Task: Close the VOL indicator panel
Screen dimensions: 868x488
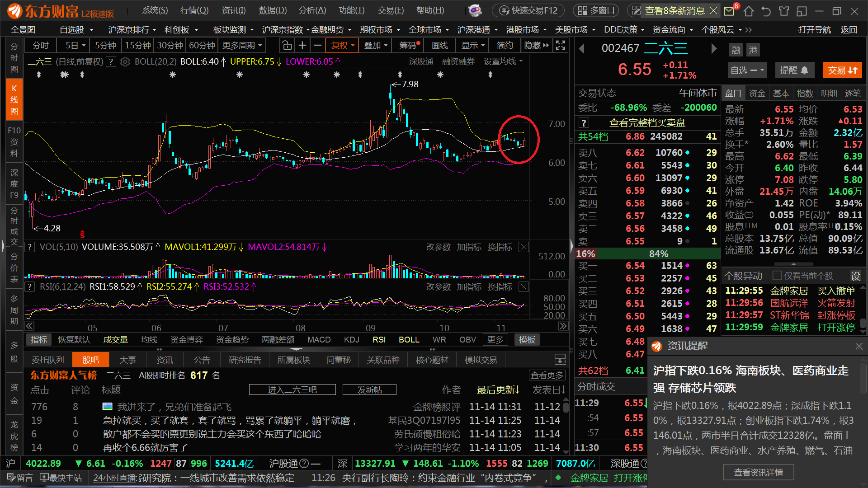Action: coord(524,247)
